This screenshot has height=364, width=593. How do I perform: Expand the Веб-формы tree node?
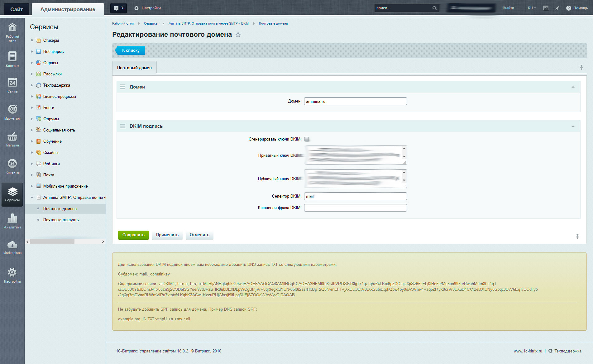coord(32,51)
